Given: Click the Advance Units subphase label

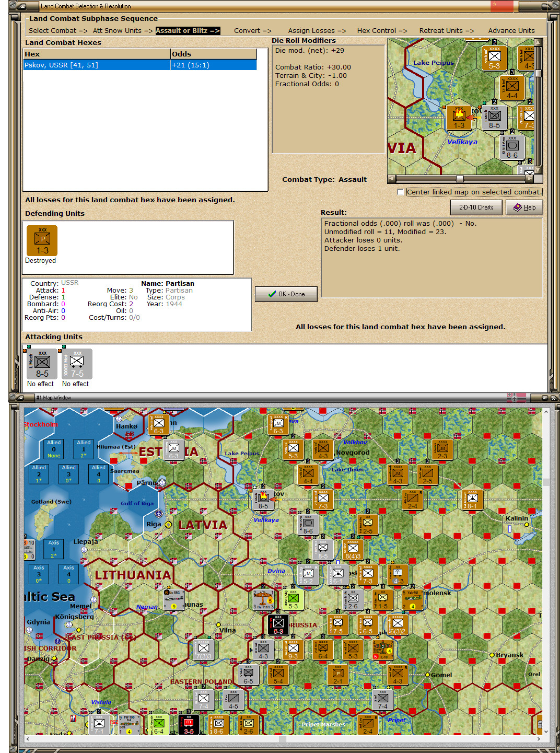Looking at the screenshot, I should click(x=511, y=31).
